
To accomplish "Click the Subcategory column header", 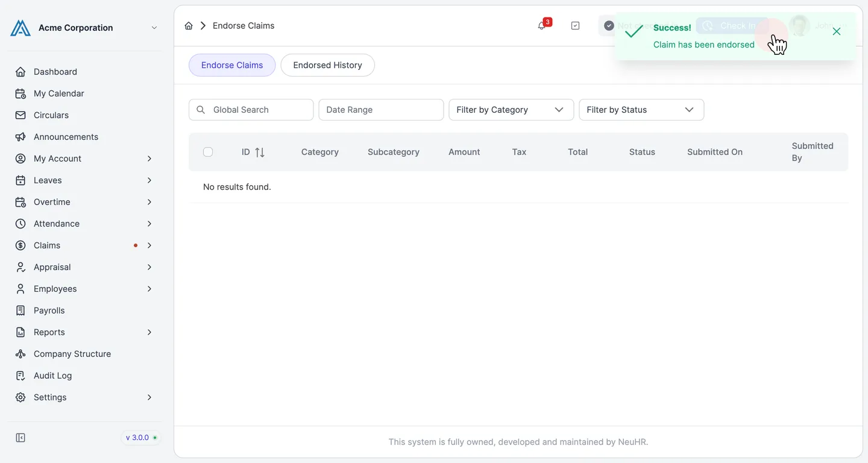I will (394, 152).
